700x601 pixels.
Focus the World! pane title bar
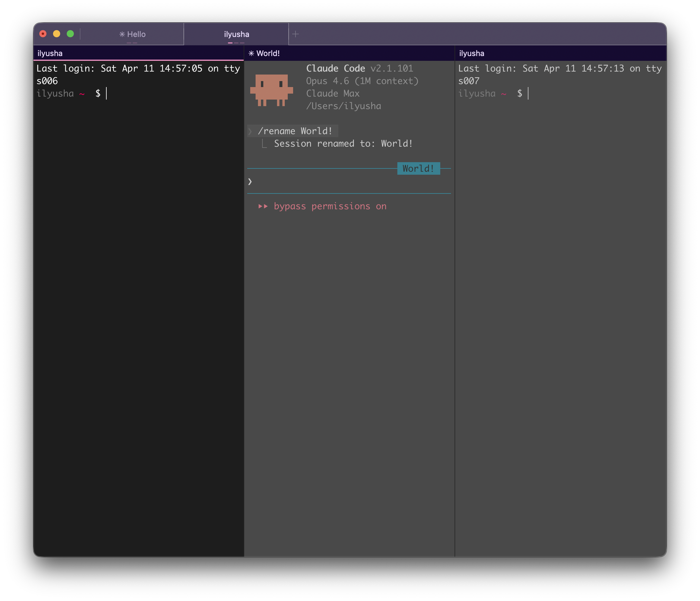[x=349, y=53]
